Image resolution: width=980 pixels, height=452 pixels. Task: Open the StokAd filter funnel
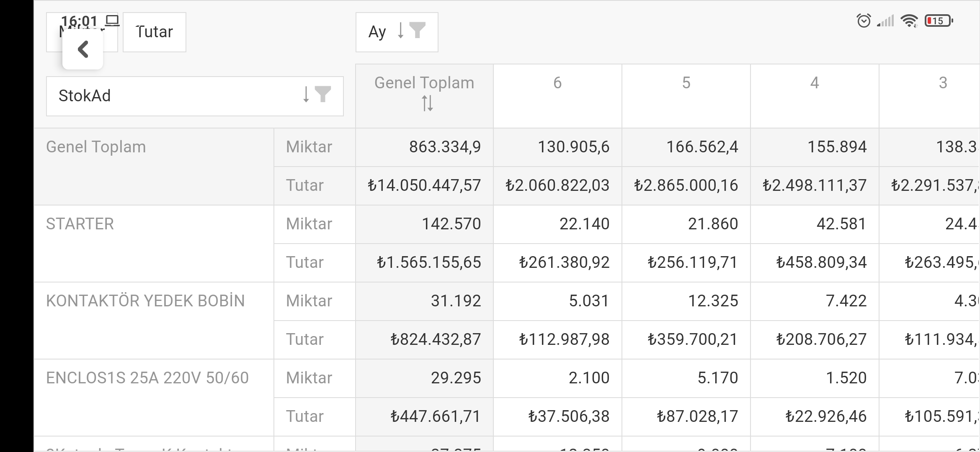323,94
